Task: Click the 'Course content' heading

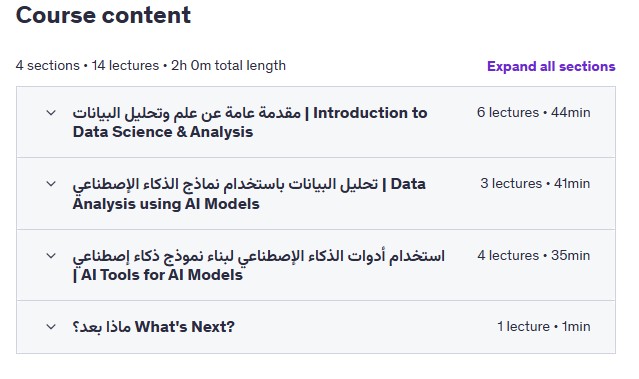Action: click(103, 15)
